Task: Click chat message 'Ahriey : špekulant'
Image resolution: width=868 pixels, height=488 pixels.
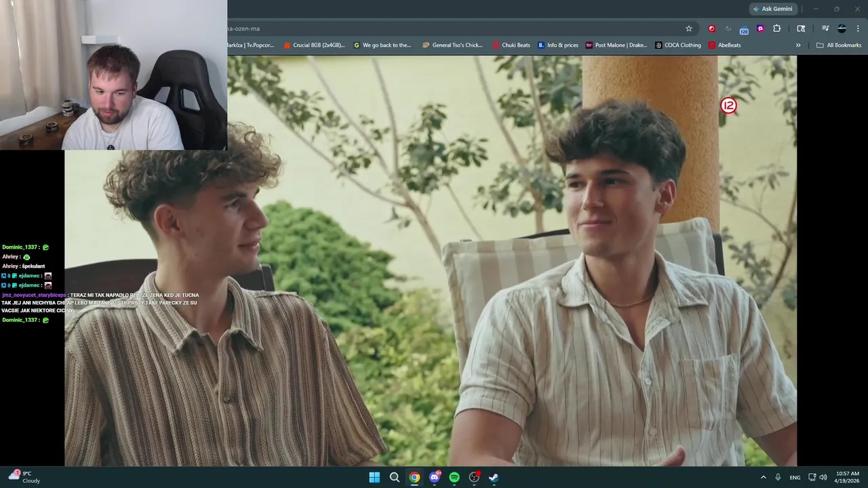Action: [x=24, y=266]
